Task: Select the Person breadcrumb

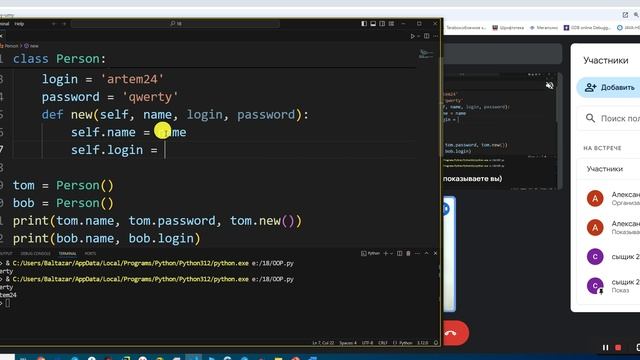Action: 11,46
